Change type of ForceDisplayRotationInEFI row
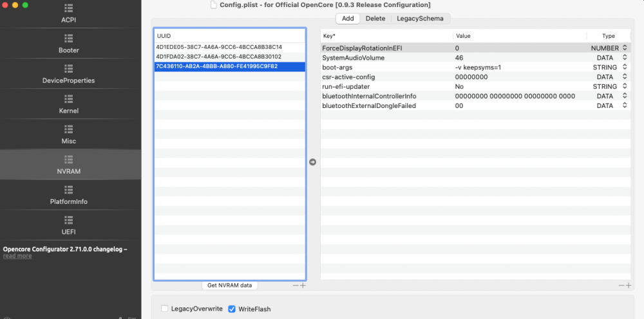The width and height of the screenshot is (644, 319). (x=625, y=48)
